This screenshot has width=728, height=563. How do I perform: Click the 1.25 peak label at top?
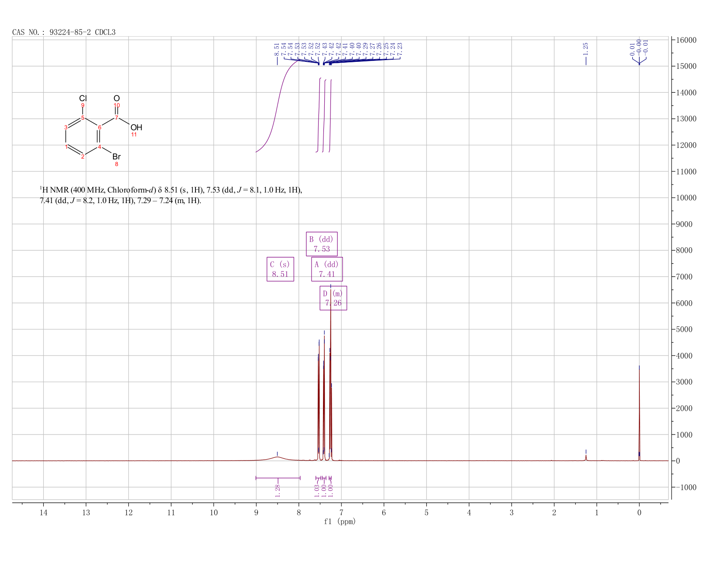pyautogui.click(x=585, y=49)
